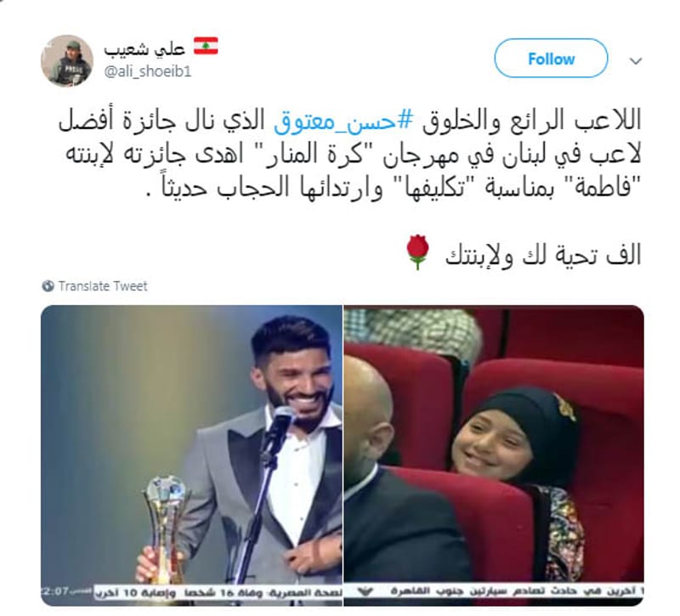Click the line الف تحية لك ولإبنتك
The height and width of the screenshot is (616, 680).
point(543,256)
